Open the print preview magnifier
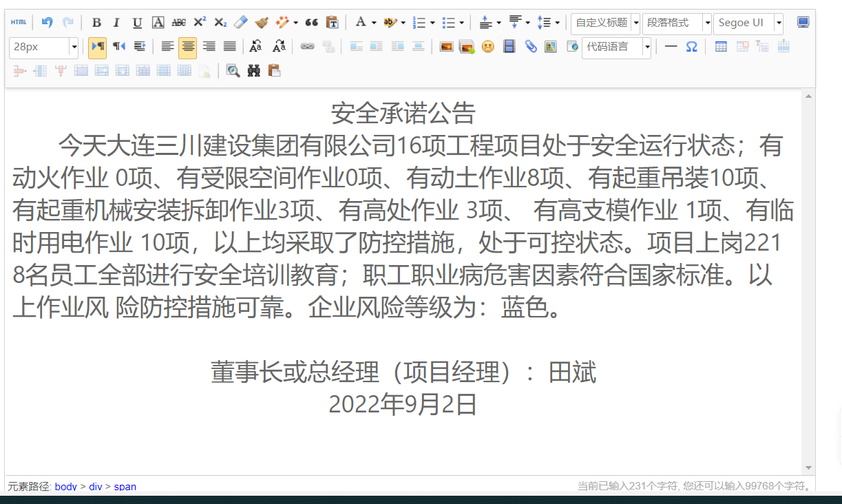Image resolution: width=842 pixels, height=504 pixels. pyautogui.click(x=233, y=70)
